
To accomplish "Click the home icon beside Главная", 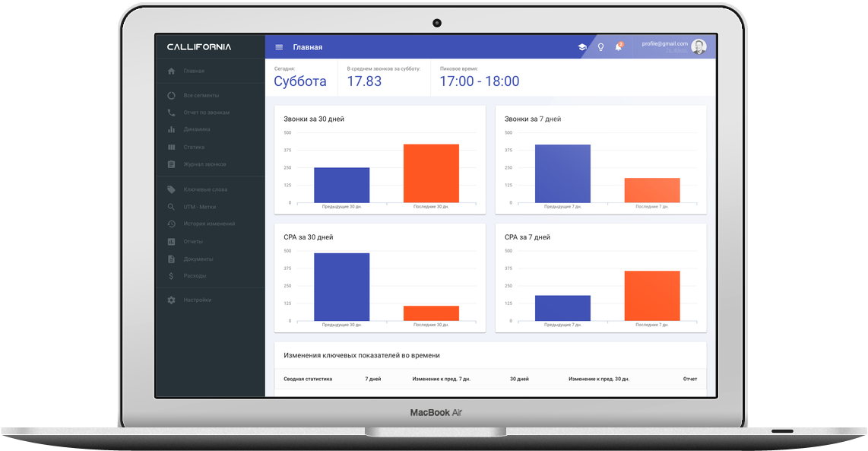I will 171,71.
